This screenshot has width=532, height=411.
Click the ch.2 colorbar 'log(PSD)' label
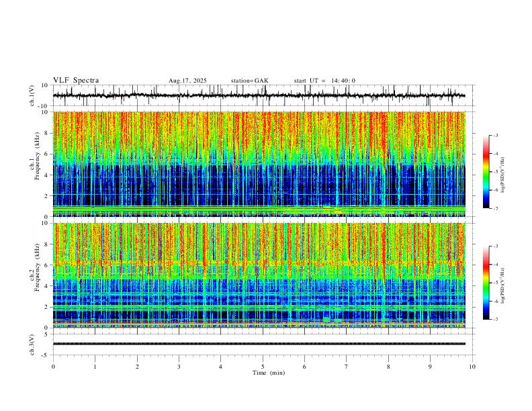coord(503,285)
